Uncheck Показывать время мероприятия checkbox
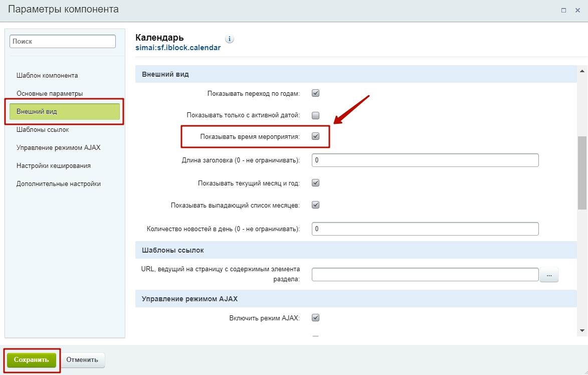Image resolution: width=588 pixels, height=375 pixels. pos(316,136)
